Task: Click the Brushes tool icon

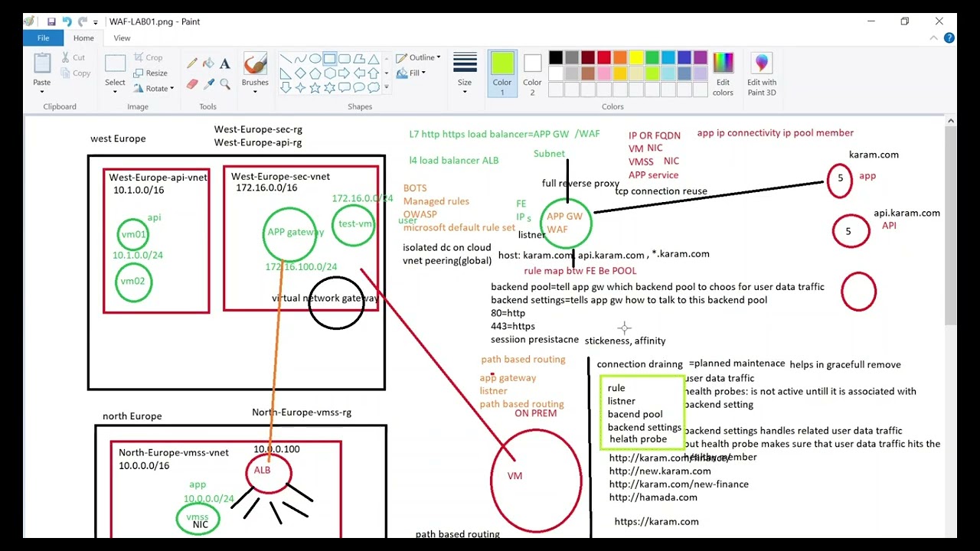Action: (x=255, y=64)
